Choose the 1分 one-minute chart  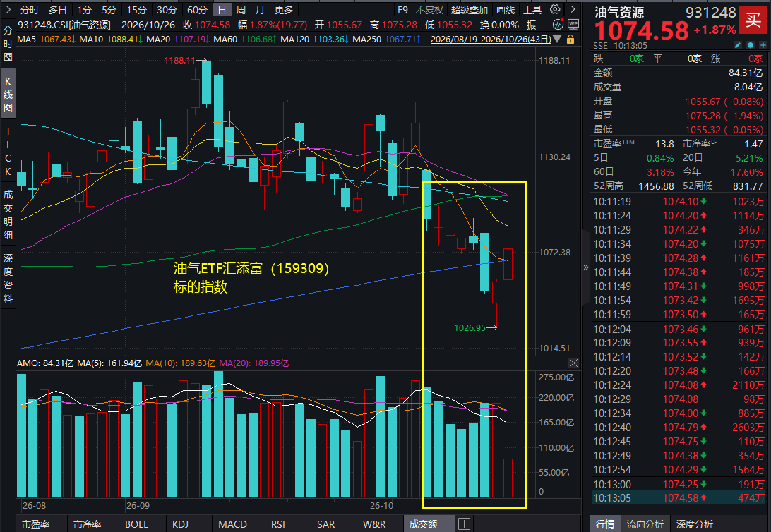84,10
